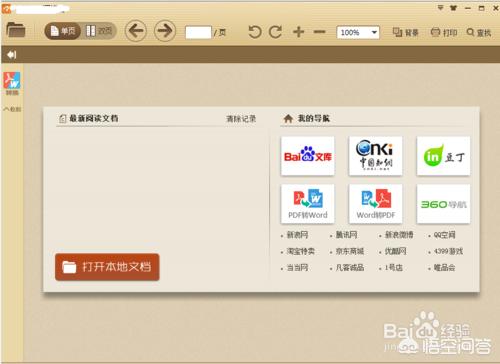500x364 pixels.
Task: Open the 背景 background option
Action: click(x=405, y=32)
